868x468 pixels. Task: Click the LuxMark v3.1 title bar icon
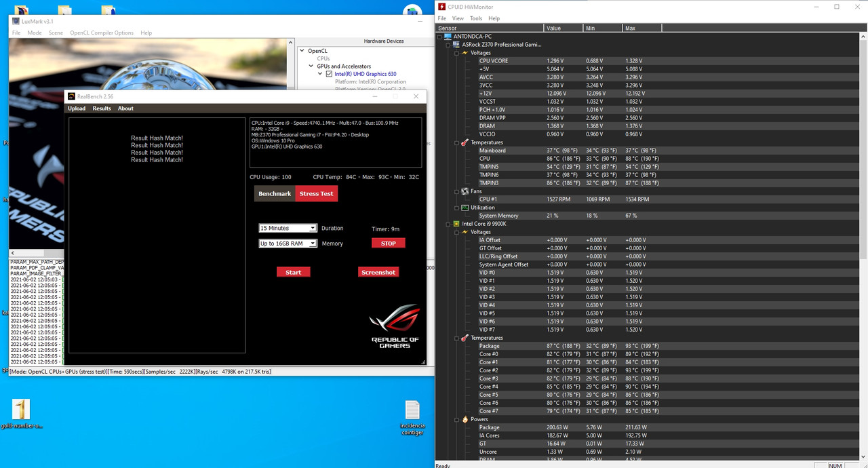click(x=16, y=21)
